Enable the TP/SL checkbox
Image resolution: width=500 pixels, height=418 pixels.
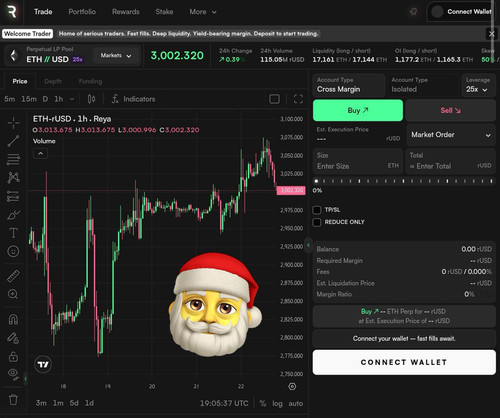pyautogui.click(x=317, y=210)
